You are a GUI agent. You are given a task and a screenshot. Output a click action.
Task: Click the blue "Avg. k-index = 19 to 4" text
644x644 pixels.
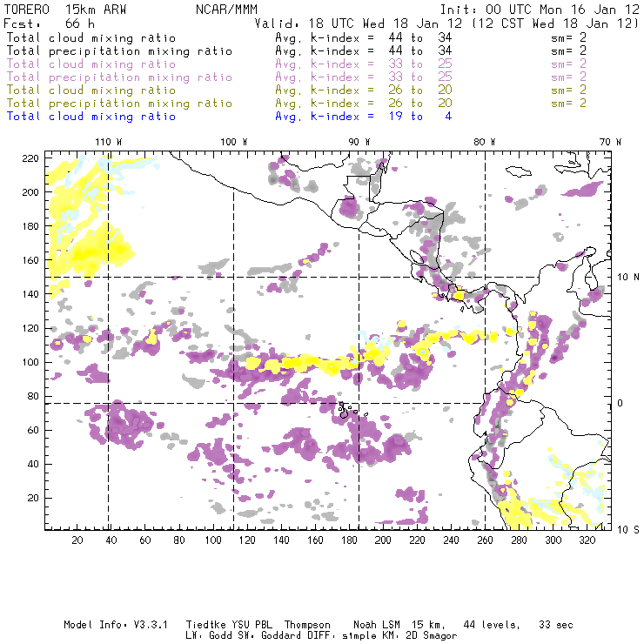pos(364,117)
